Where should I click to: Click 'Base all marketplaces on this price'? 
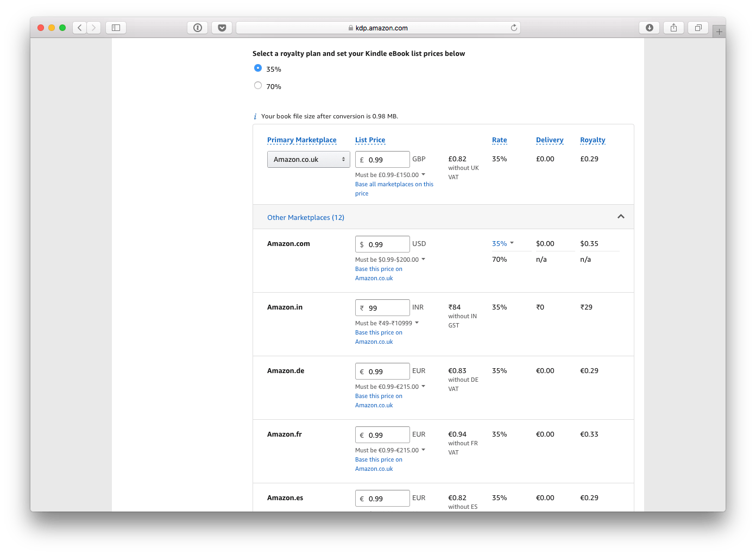point(394,189)
